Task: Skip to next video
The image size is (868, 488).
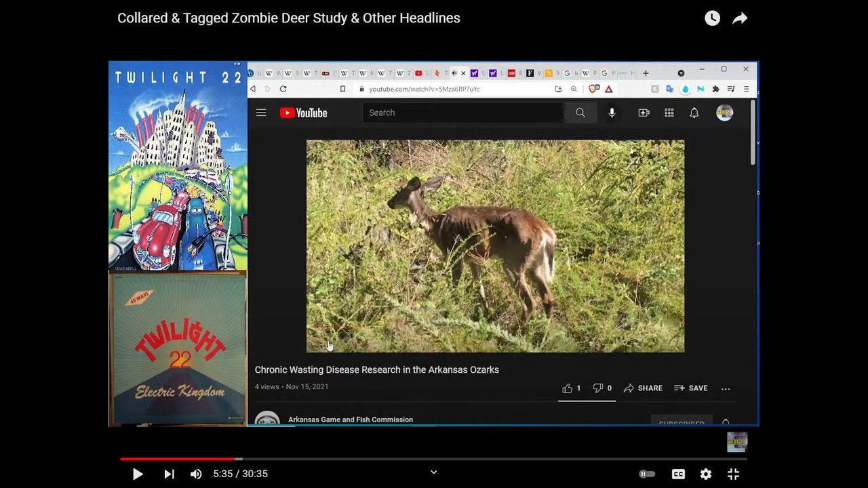Action: [169, 474]
